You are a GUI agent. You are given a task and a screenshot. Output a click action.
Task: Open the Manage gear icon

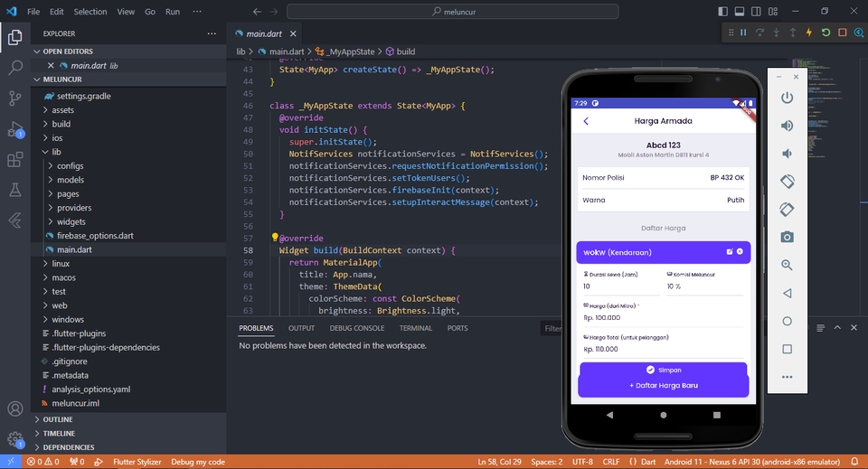click(15, 440)
